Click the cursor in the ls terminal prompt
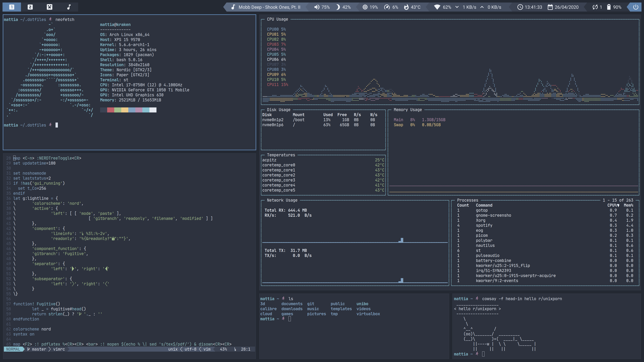644x362 pixels. coord(289,319)
